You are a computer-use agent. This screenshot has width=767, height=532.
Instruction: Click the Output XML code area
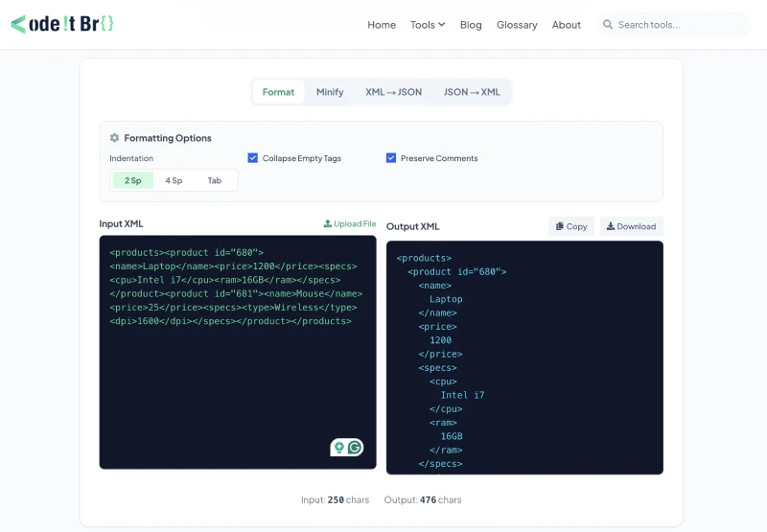click(x=524, y=358)
